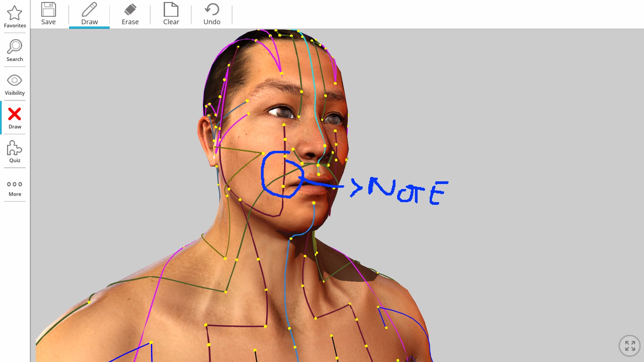Open the More options menu
The image size is (644, 362).
pyautogui.click(x=14, y=188)
